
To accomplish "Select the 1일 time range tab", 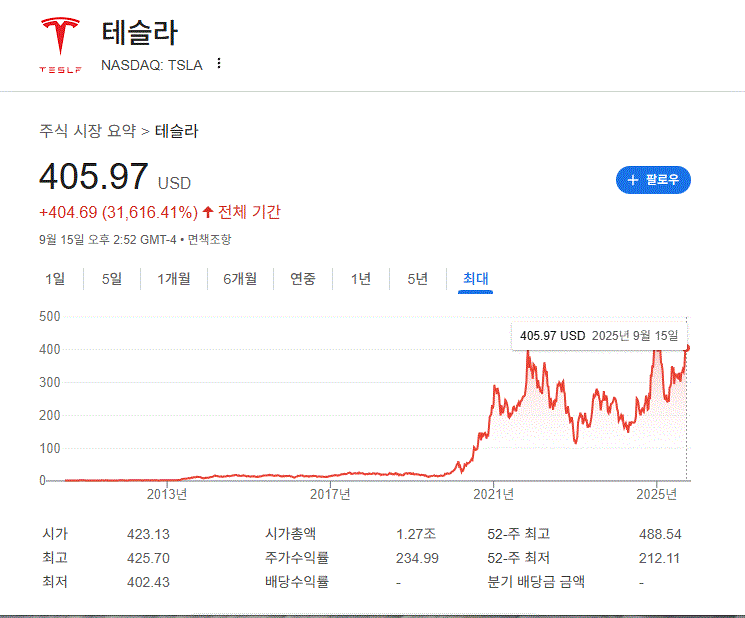I will tap(55, 279).
